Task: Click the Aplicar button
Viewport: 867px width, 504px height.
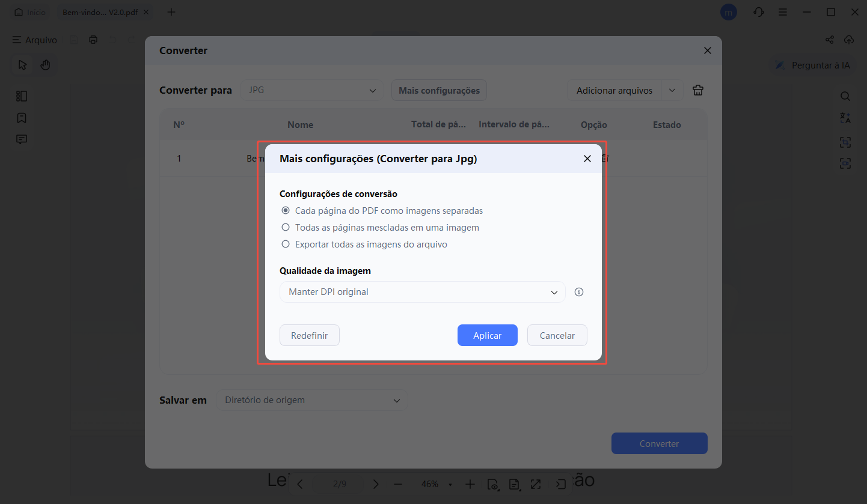Action: [487, 335]
